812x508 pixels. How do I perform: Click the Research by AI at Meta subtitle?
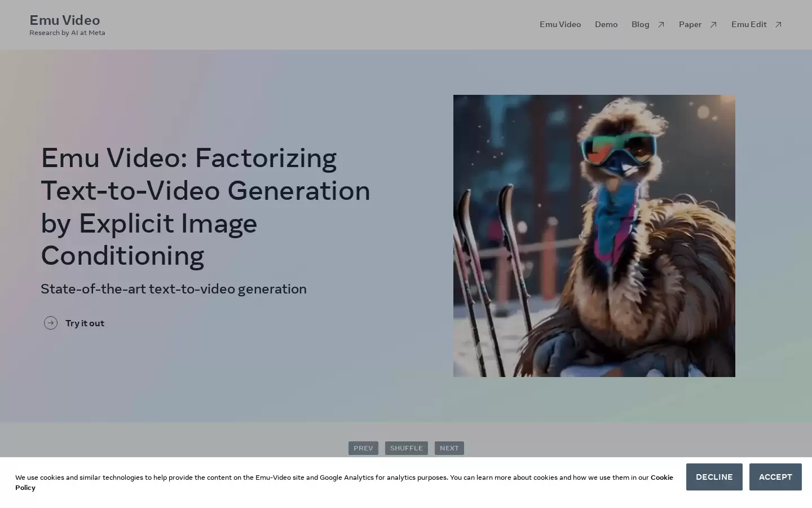pos(67,33)
